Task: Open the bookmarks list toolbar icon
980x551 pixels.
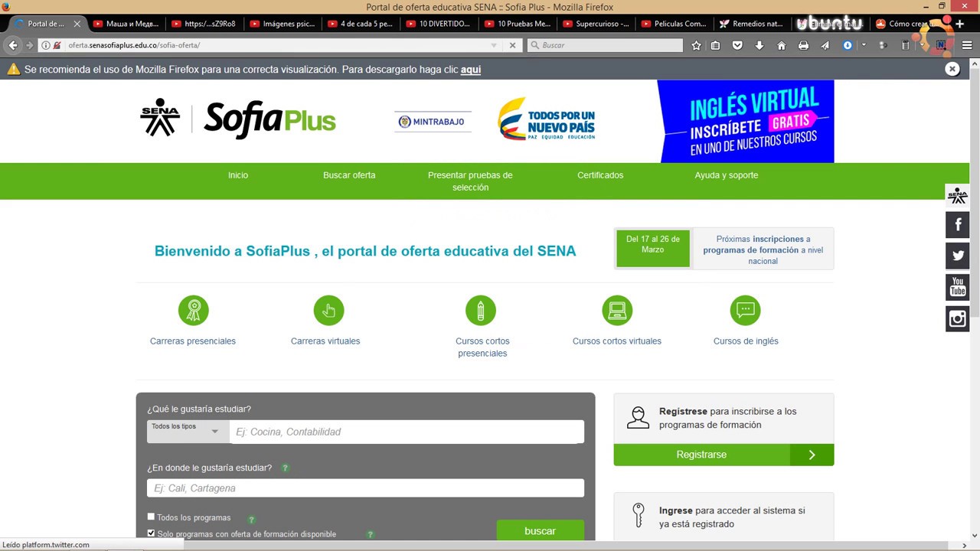Action: pos(715,45)
